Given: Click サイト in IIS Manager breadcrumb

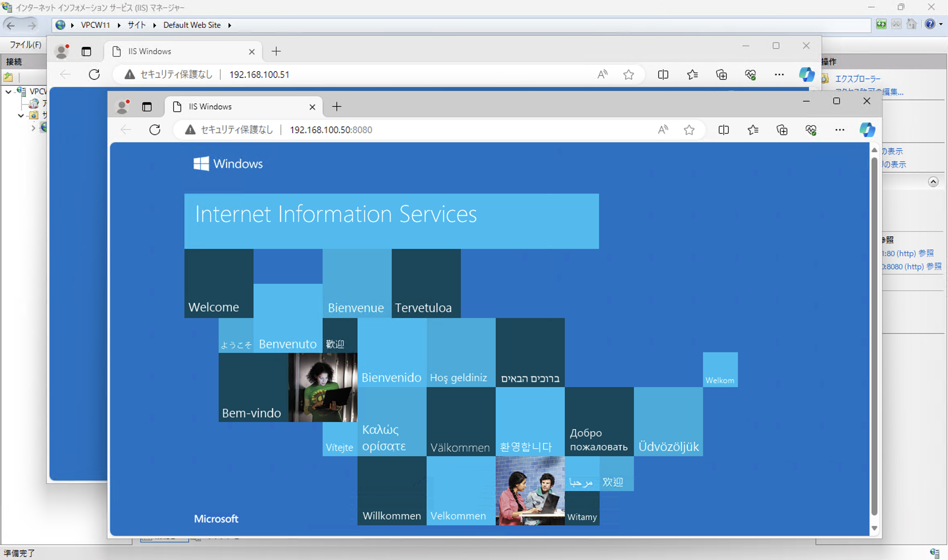Looking at the screenshot, I should click(137, 25).
